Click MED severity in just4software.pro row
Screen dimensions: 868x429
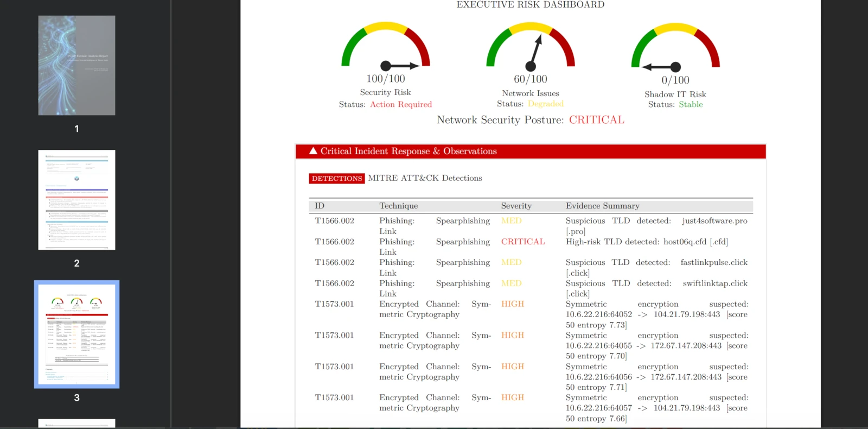point(512,220)
